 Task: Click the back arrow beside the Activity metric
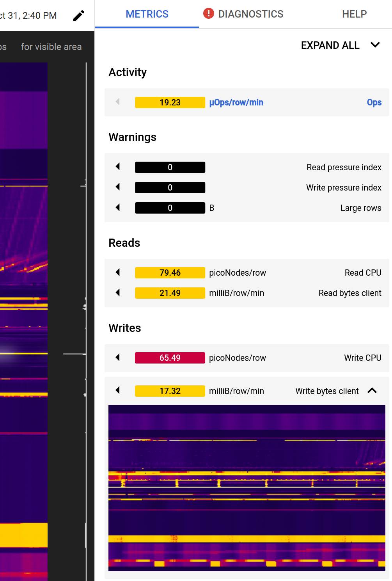click(x=117, y=102)
